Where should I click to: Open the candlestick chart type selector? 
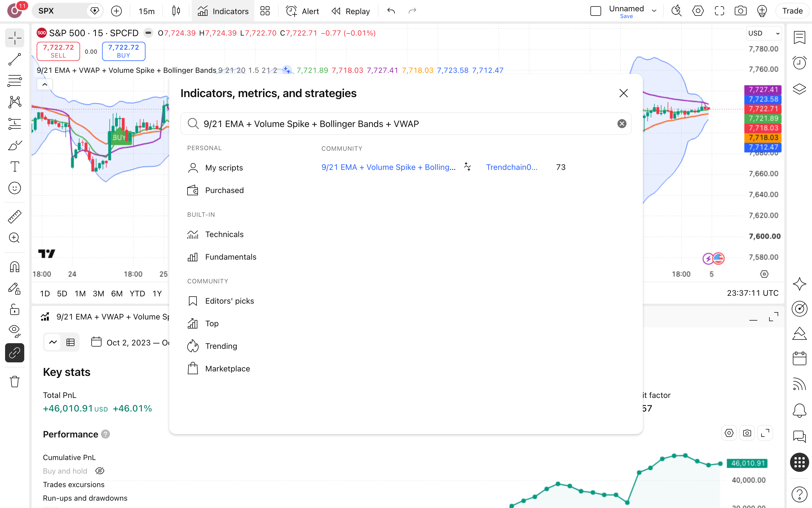pos(176,11)
